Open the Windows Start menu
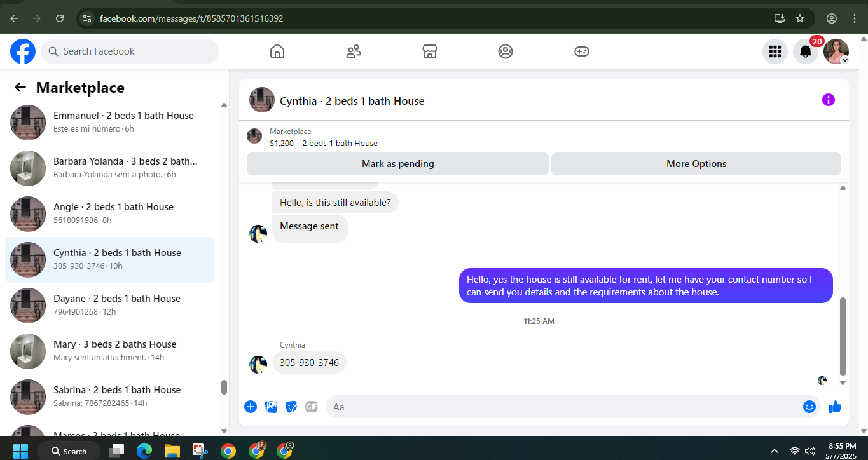Image resolution: width=868 pixels, height=460 pixels. pos(20,451)
